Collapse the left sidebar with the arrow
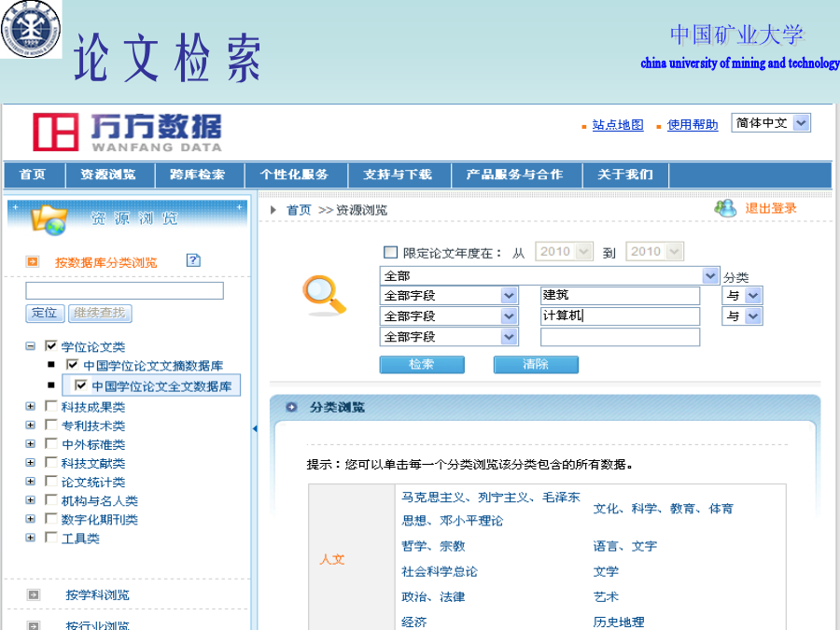 255,428
